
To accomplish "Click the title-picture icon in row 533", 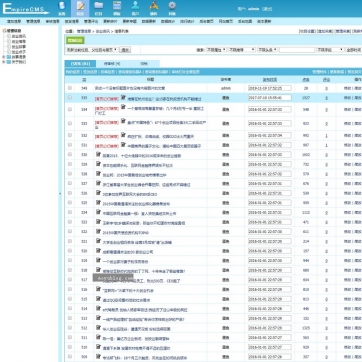I will [123, 121].
